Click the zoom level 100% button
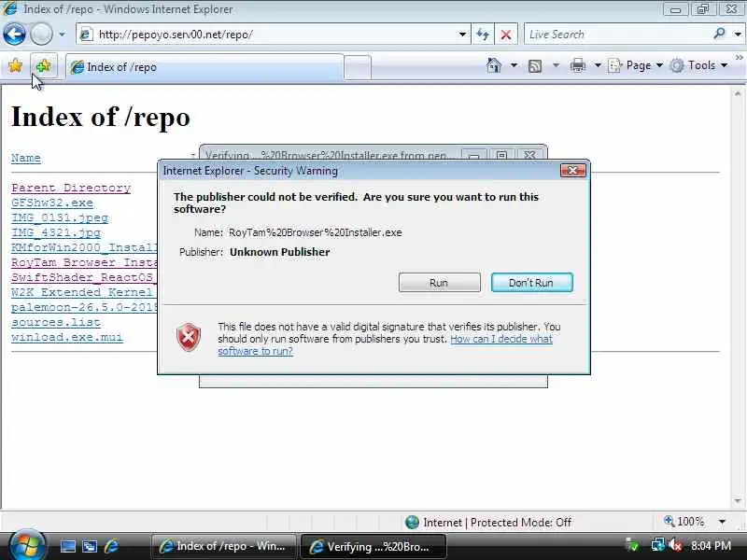747x560 pixels. (684, 522)
